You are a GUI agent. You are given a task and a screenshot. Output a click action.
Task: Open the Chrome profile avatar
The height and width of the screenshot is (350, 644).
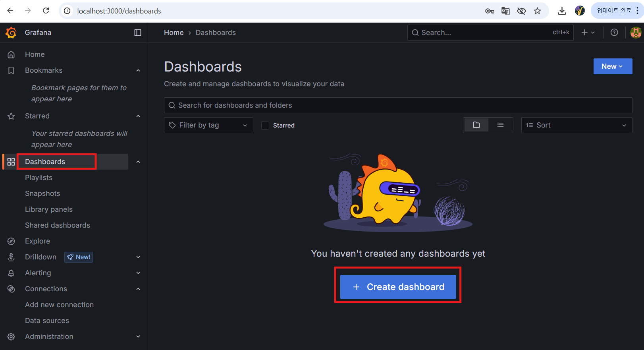point(580,11)
